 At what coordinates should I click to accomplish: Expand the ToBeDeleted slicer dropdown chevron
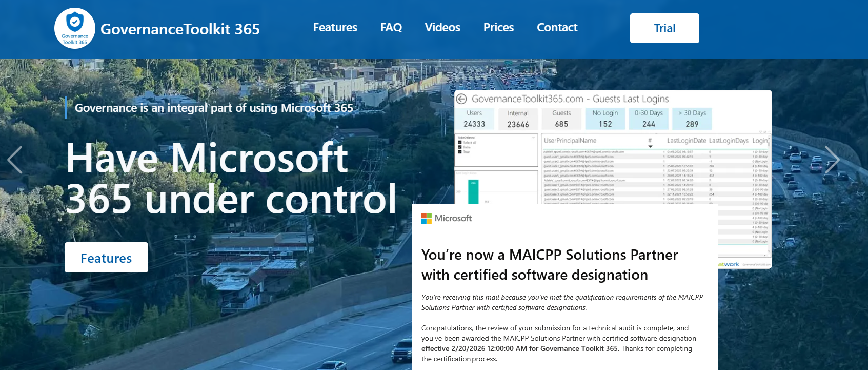(533, 138)
